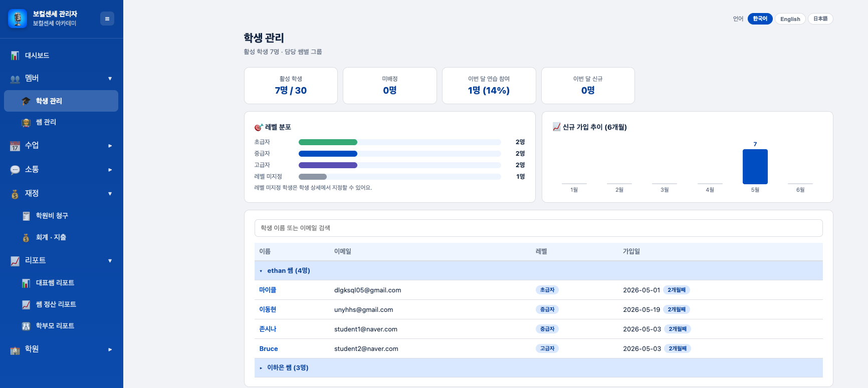The width and height of the screenshot is (868, 388).
Task: Click the green 초급자 level bar
Action: [x=328, y=142]
